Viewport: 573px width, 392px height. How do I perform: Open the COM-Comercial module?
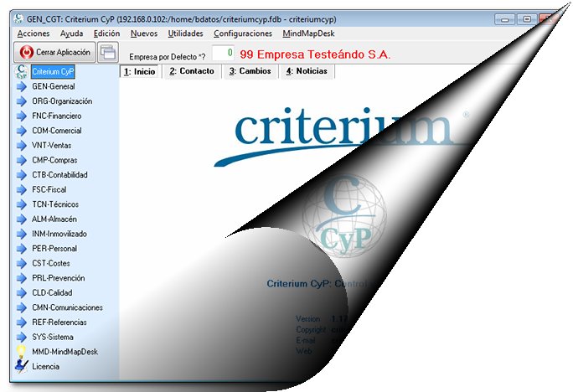[57, 131]
